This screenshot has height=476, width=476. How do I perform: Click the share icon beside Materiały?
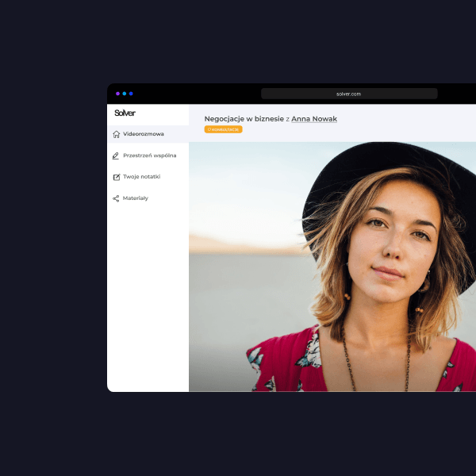[117, 198]
